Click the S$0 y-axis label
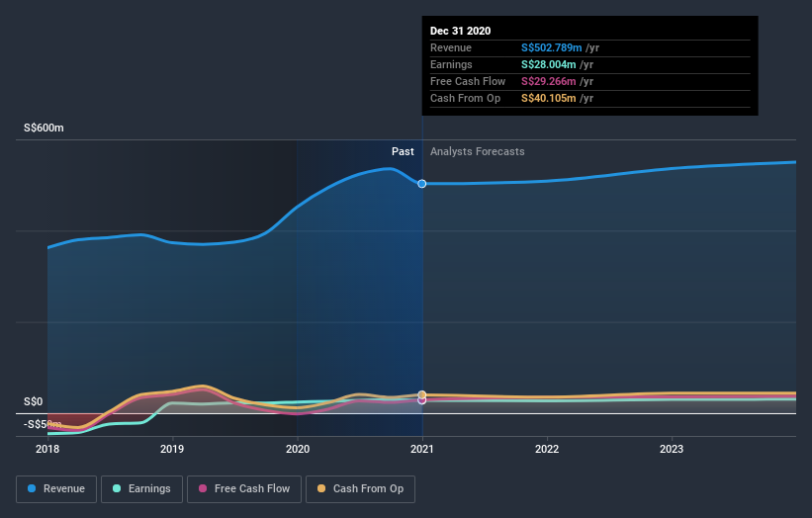Screen dimensions: 812x518 34,402
